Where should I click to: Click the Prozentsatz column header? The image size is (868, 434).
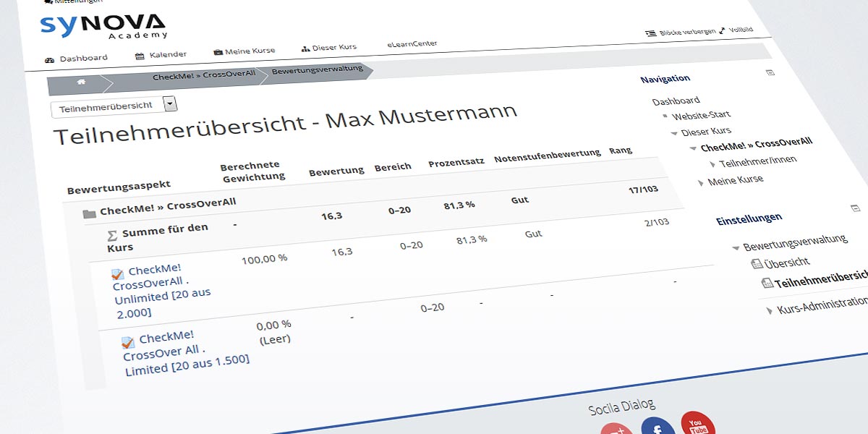click(456, 163)
